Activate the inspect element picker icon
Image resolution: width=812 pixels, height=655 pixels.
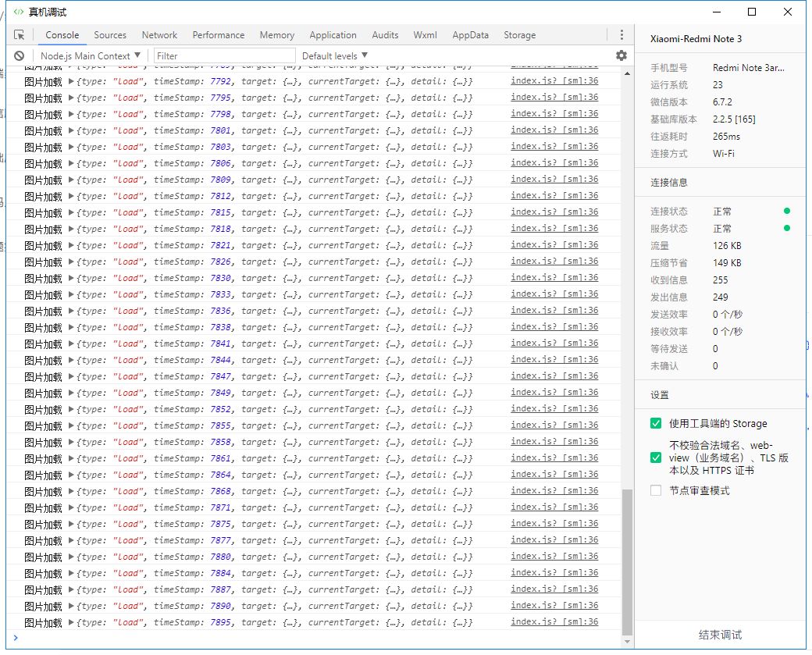(x=20, y=34)
